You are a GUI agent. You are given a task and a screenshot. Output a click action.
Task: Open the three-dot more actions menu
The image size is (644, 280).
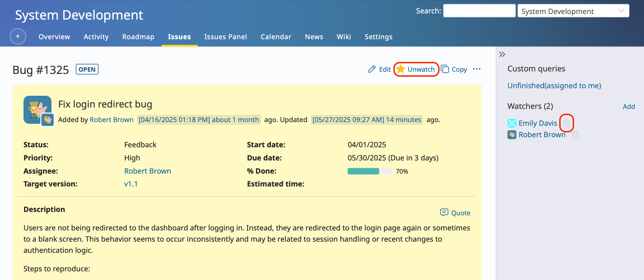coord(477,69)
